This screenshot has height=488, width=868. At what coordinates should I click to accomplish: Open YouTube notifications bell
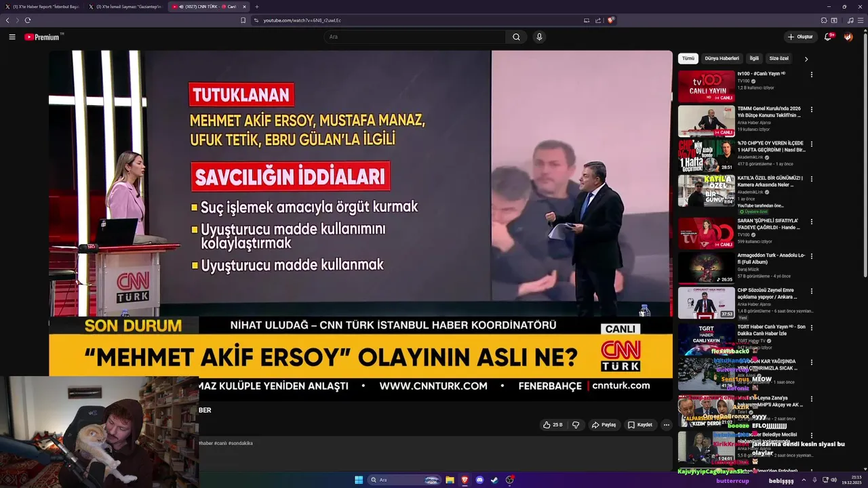coord(828,37)
